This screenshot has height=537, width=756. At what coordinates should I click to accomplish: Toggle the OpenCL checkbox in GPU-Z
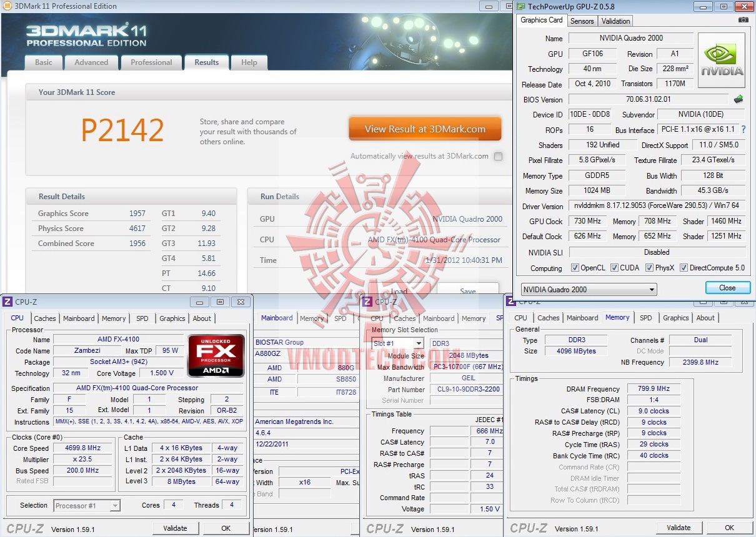[x=575, y=268]
